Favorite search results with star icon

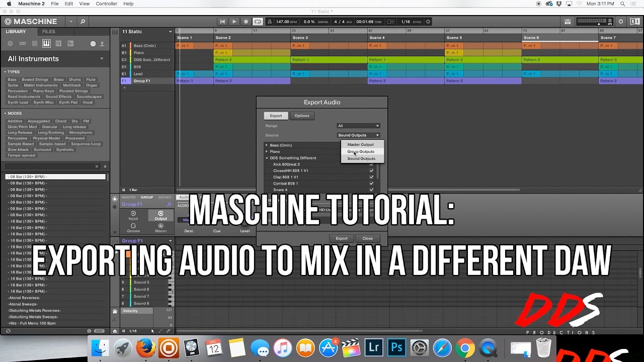105,166
